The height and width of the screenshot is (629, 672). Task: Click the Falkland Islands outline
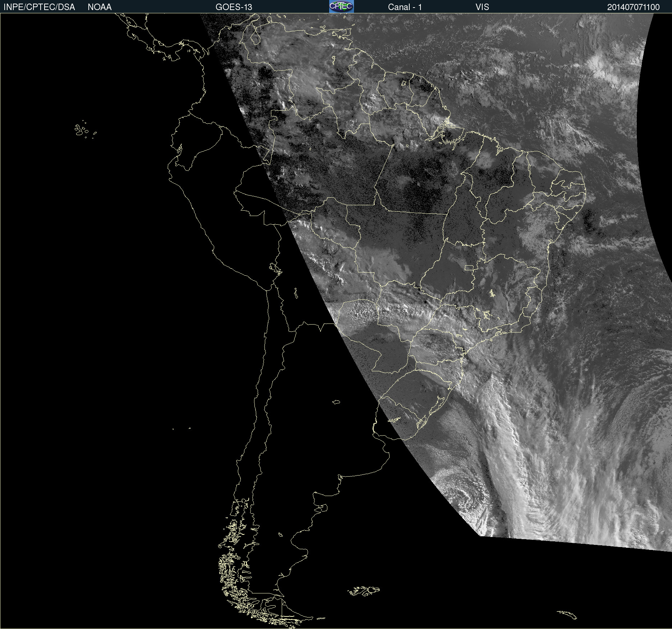[x=364, y=591]
